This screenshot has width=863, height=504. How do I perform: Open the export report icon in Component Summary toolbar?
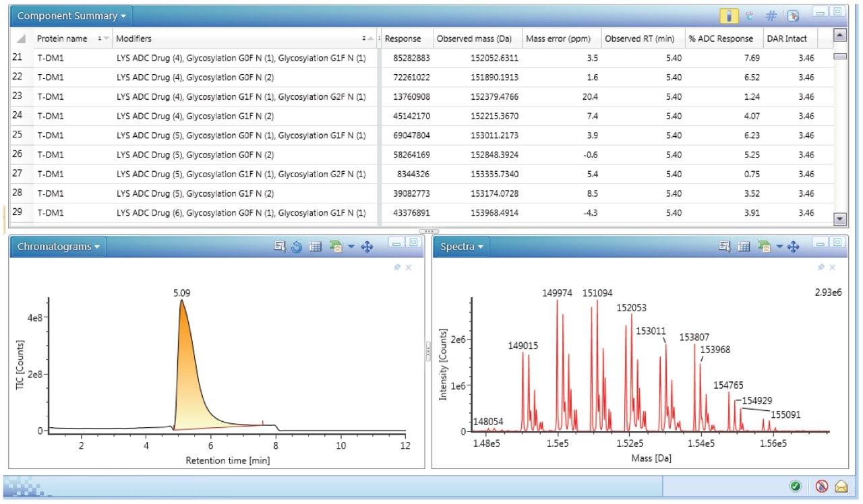(793, 15)
